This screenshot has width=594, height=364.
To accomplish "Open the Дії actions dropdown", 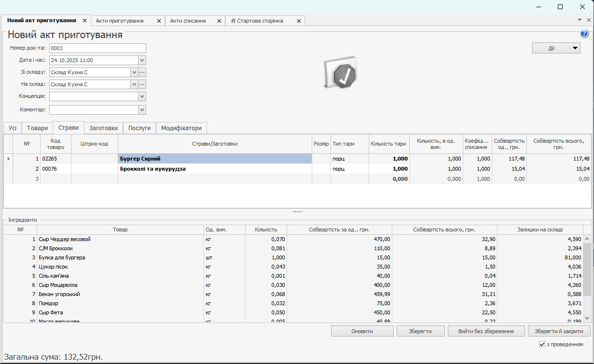I will click(556, 48).
